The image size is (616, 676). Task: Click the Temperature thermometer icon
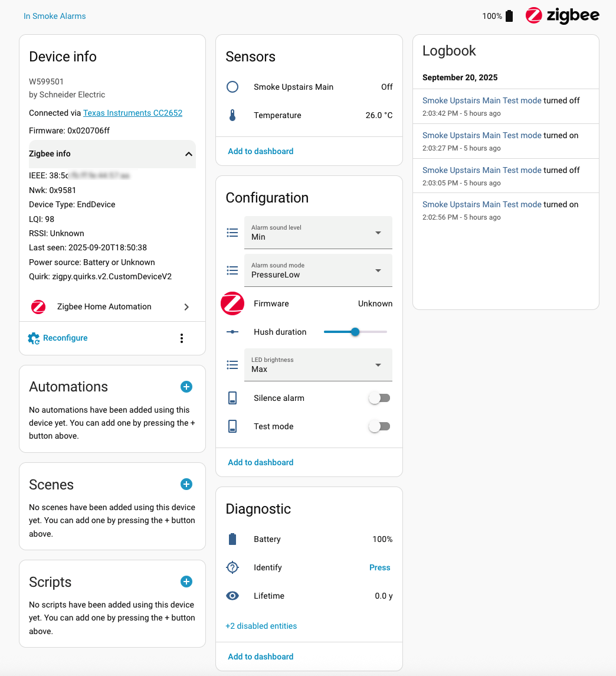tap(232, 115)
